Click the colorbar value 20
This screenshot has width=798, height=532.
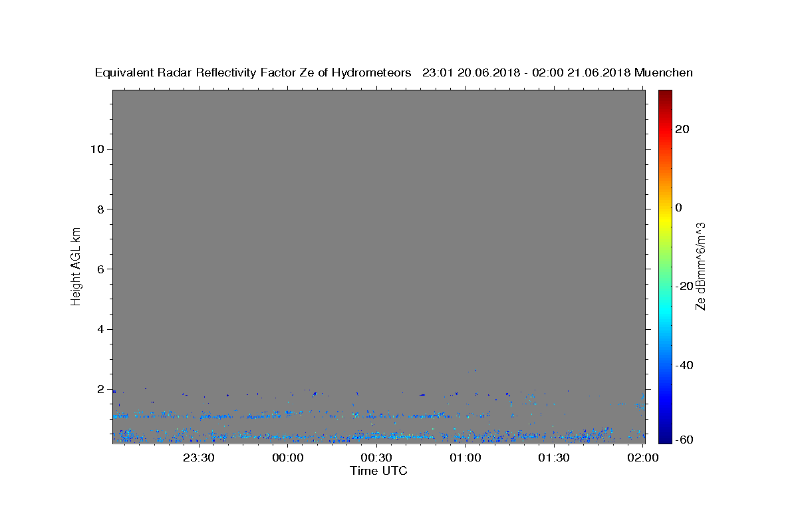point(682,129)
